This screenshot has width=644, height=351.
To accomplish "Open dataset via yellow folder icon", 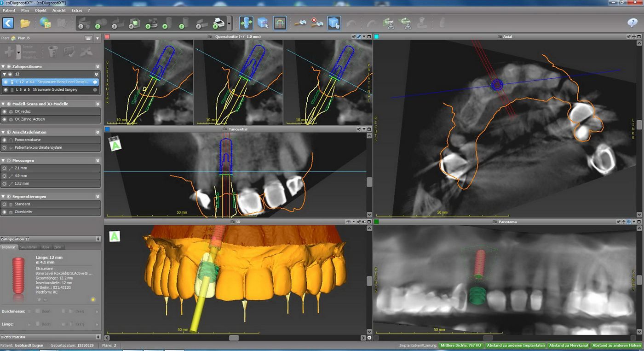I will click(x=25, y=23).
